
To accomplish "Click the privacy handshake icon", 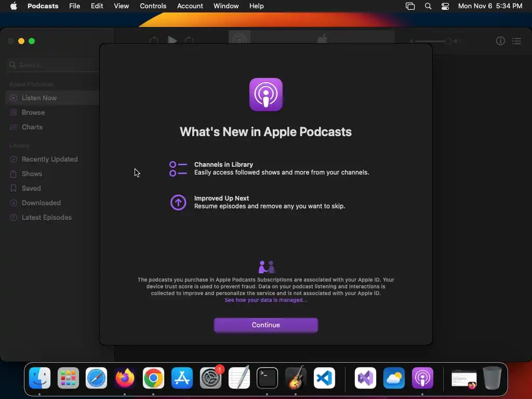I will click(267, 267).
